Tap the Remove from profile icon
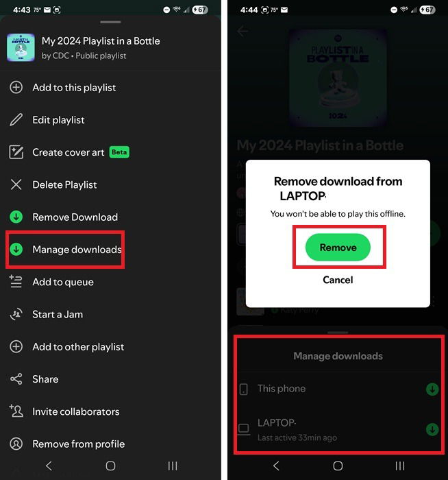 [16, 444]
